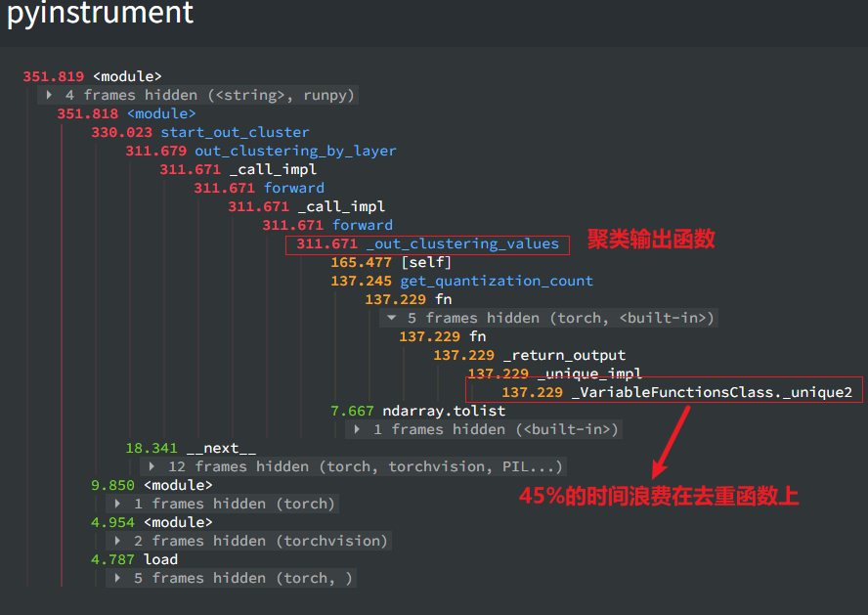This screenshot has height=615, width=868.
Task: Collapse the 5 frames hidden (torch, <built-in>) group
Action: pos(551,318)
